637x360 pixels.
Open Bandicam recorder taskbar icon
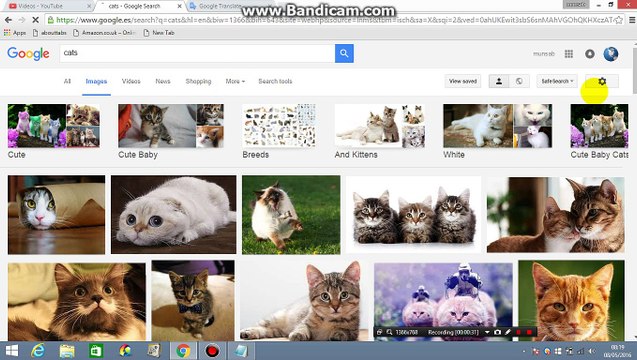point(212,351)
